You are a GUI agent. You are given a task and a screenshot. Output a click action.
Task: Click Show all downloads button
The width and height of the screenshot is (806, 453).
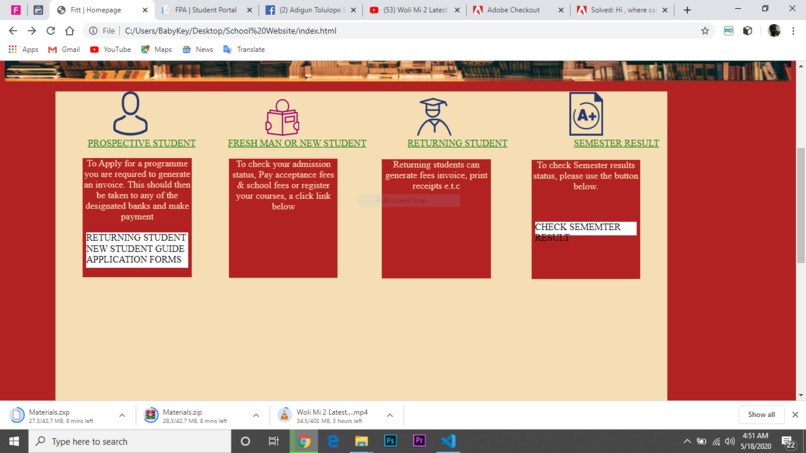coord(761,414)
